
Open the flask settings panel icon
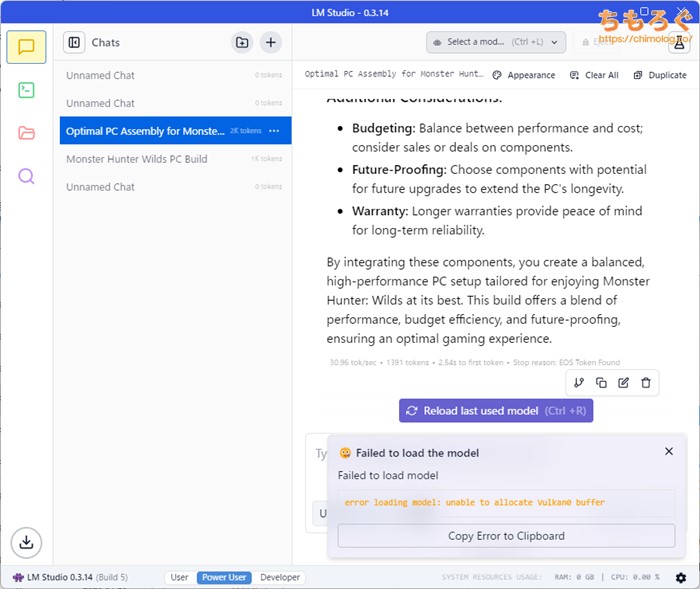tap(679, 43)
